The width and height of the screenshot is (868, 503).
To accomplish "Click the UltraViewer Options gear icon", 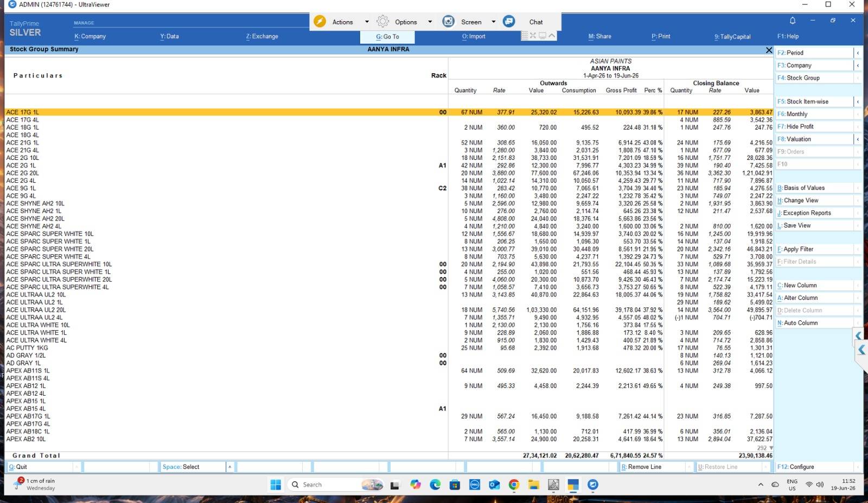I will point(383,22).
